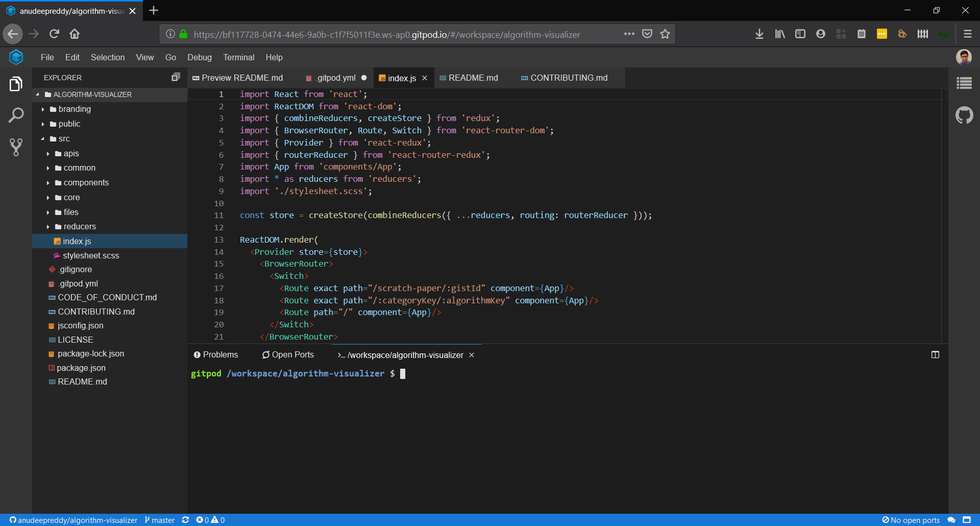This screenshot has height=526, width=980.
Task: Open the Selection menu
Action: tap(108, 57)
